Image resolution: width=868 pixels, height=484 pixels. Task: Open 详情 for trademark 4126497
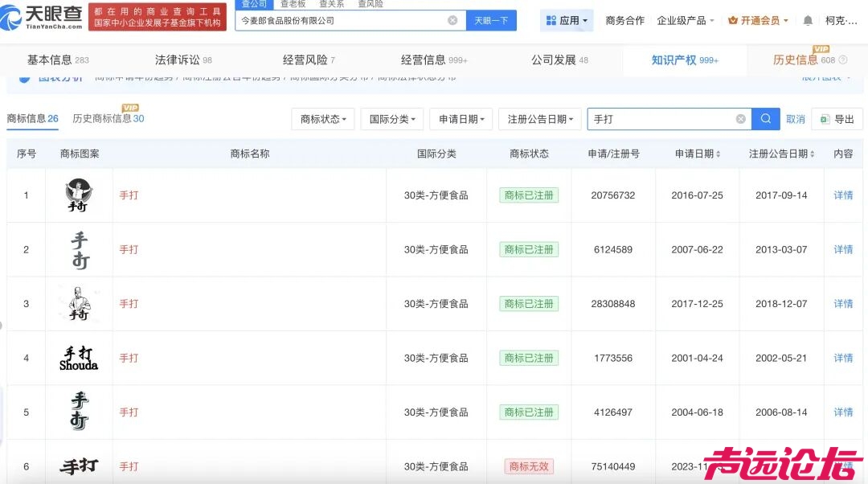(843, 412)
